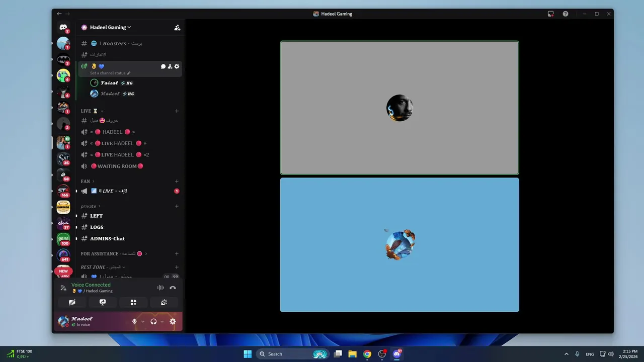This screenshot has width=644, height=362.
Task: Open Discord inbox icon in title bar
Action: pyautogui.click(x=551, y=14)
